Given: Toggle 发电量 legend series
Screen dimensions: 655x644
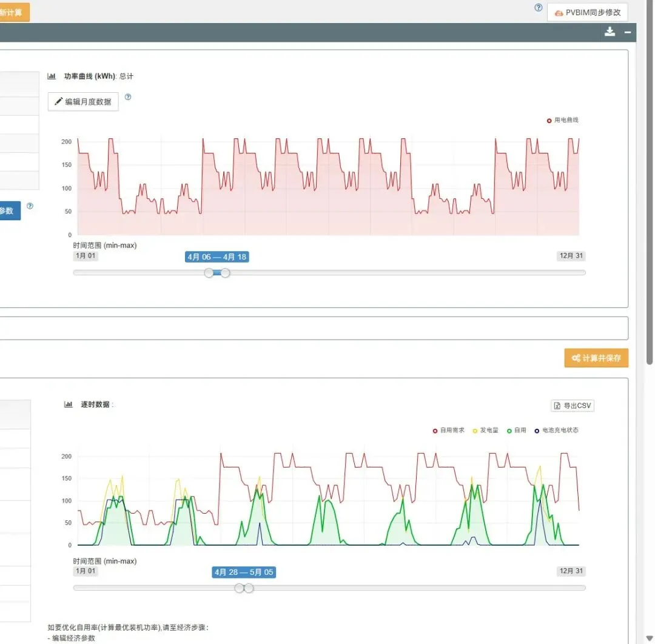Looking at the screenshot, I should pyautogui.click(x=485, y=430).
